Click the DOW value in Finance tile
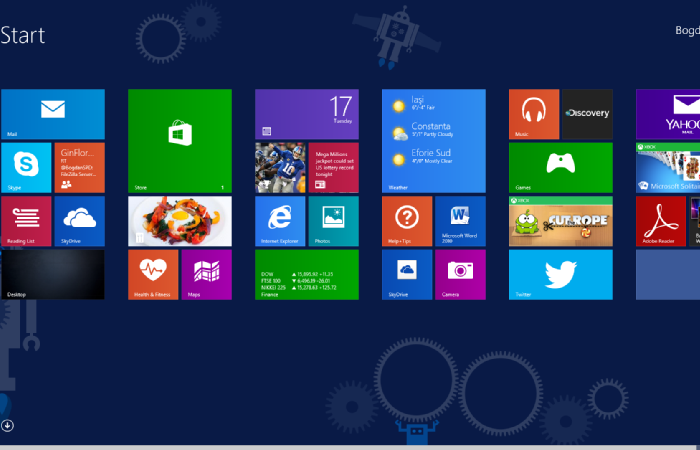Viewport: 700px width, 450px height. click(313, 274)
